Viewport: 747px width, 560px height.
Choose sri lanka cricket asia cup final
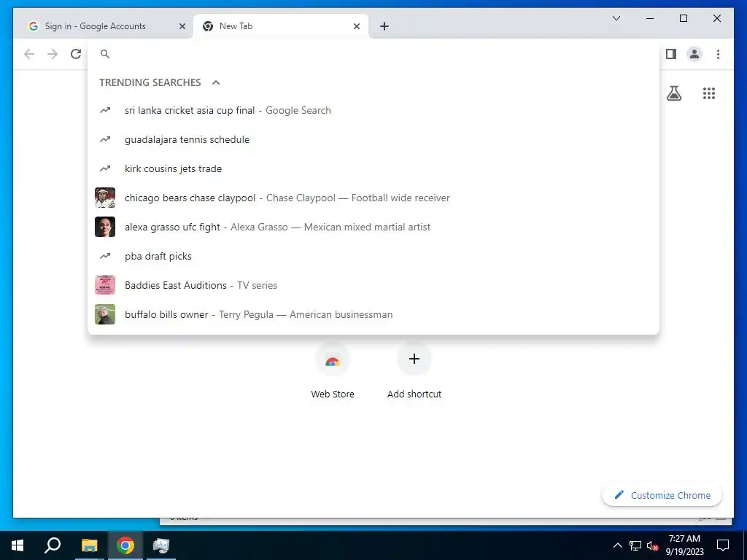click(x=373, y=110)
